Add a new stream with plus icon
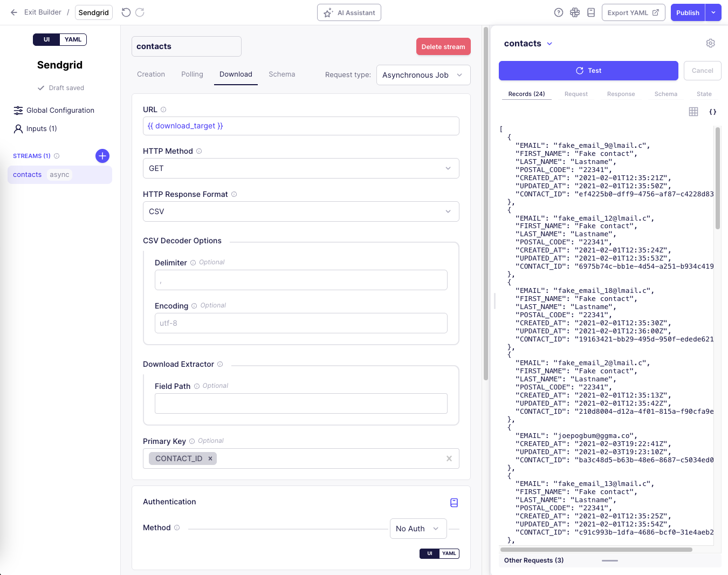 pos(102,156)
